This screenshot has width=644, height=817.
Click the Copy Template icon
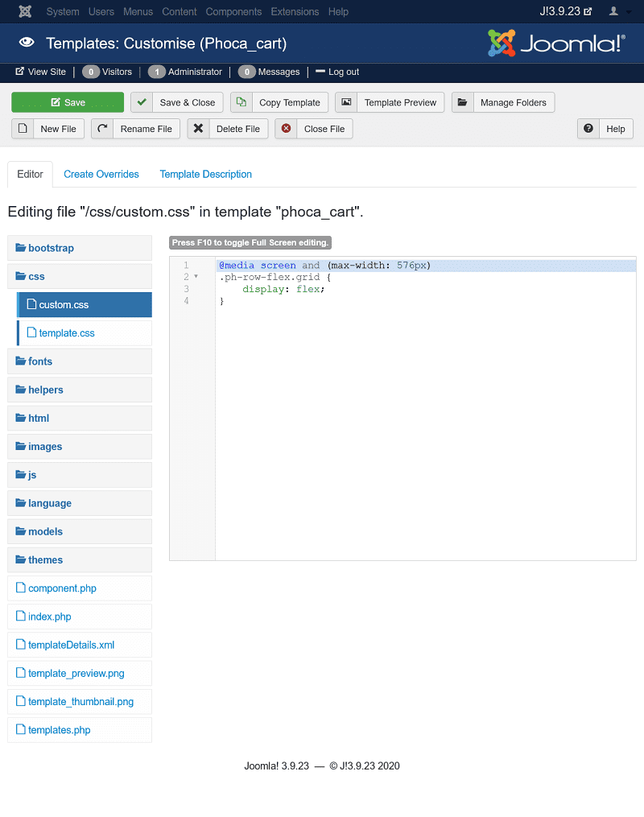(242, 102)
